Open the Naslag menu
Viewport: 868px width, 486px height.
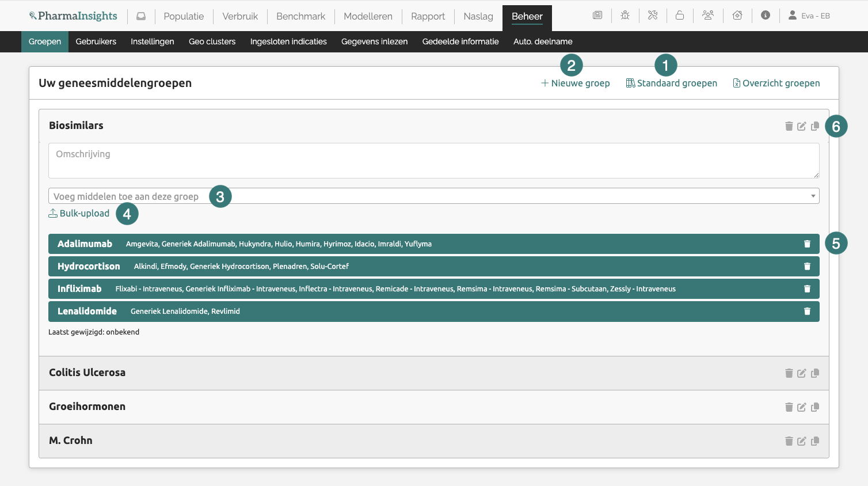[478, 16]
